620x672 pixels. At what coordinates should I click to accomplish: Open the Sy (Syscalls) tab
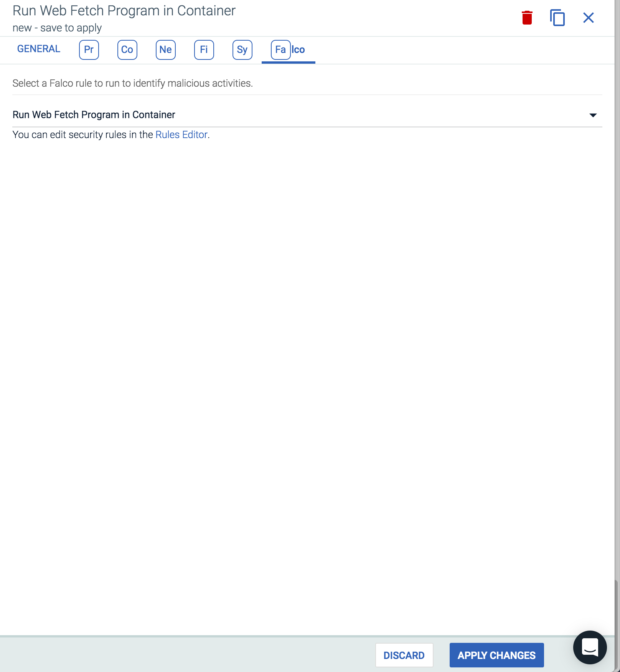tap(242, 50)
